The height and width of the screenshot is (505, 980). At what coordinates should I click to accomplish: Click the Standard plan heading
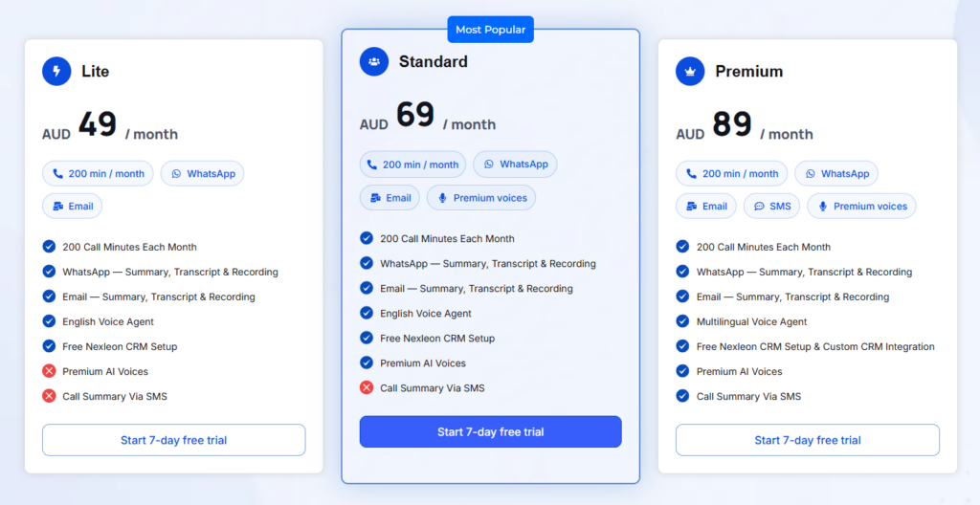[x=434, y=61]
